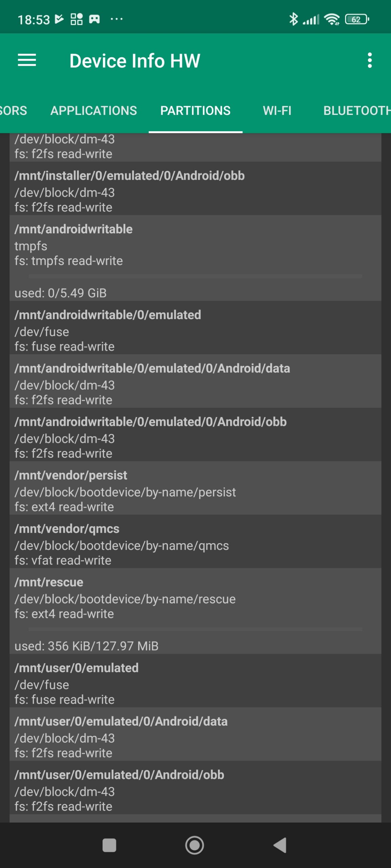Tap the /mnt/installer/0/emulated/0/Android/obb entry
Viewport: 391px width, 868px height.
195,191
